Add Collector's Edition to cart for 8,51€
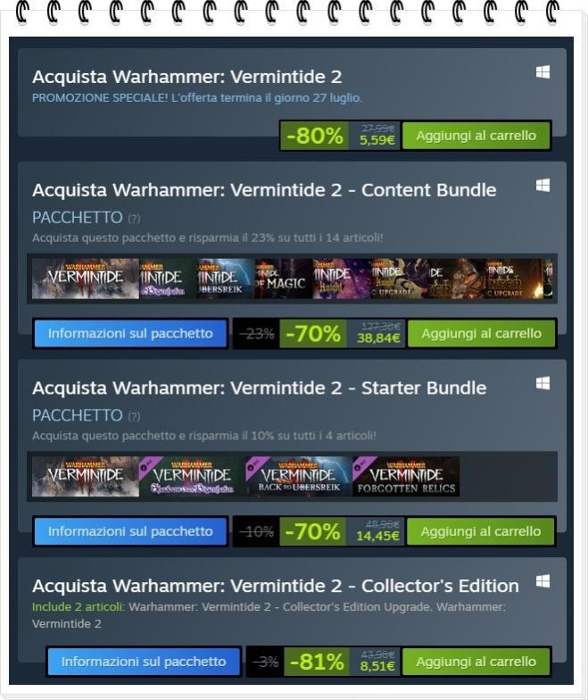This screenshot has height=700, width=588. tap(476, 661)
